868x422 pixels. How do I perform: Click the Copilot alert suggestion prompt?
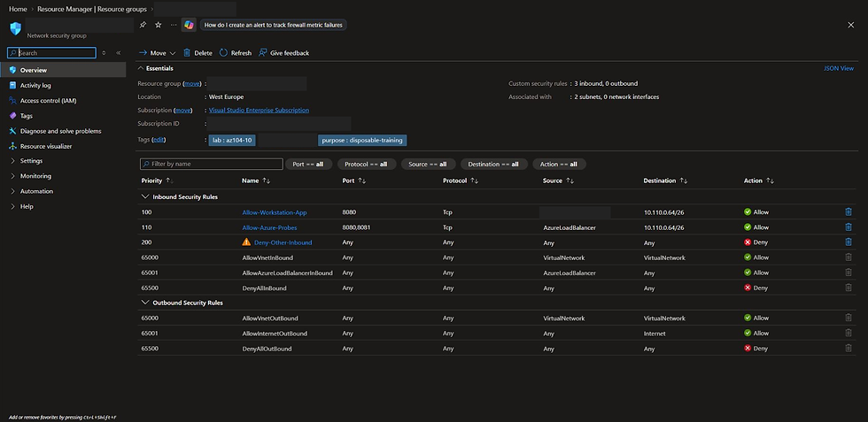(274, 25)
